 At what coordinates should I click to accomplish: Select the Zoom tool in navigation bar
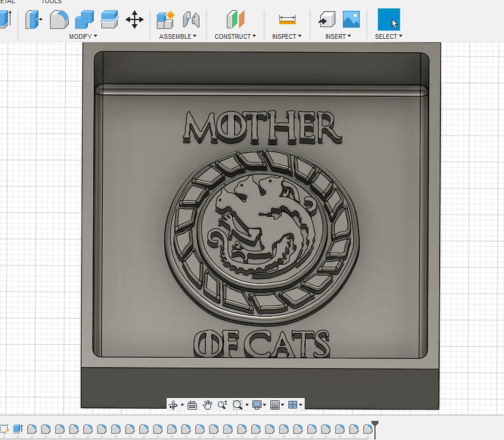point(223,405)
